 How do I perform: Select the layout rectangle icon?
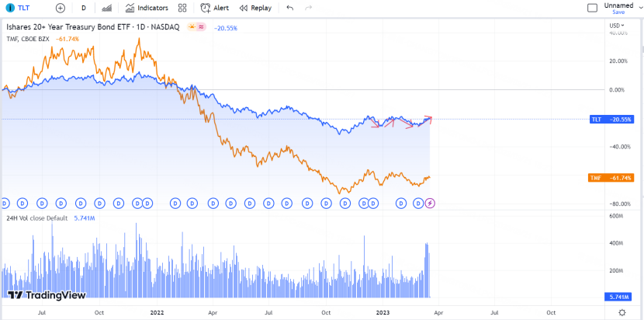click(x=592, y=8)
